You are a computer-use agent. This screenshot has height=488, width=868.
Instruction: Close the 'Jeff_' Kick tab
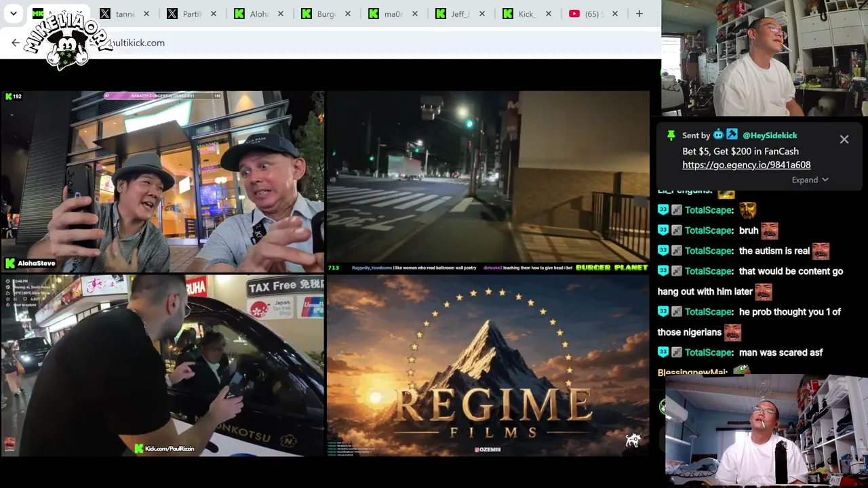click(x=481, y=14)
